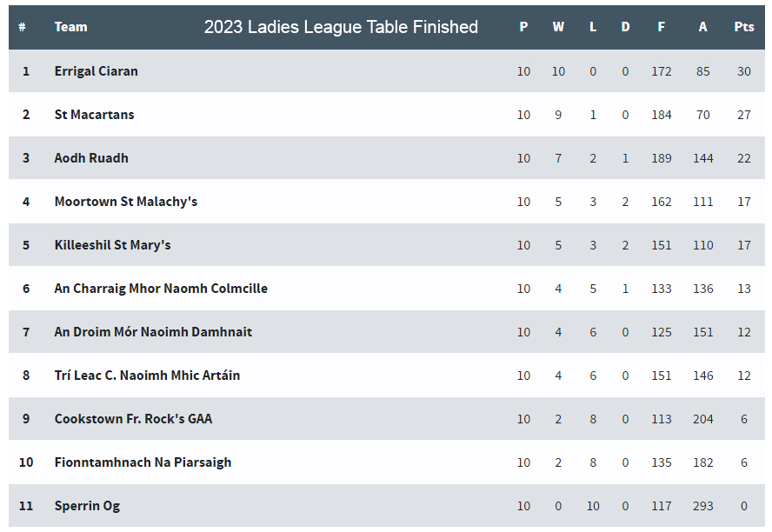This screenshot has width=772, height=532.
Task: Click the # rank column header
Action: pyautogui.click(x=22, y=27)
